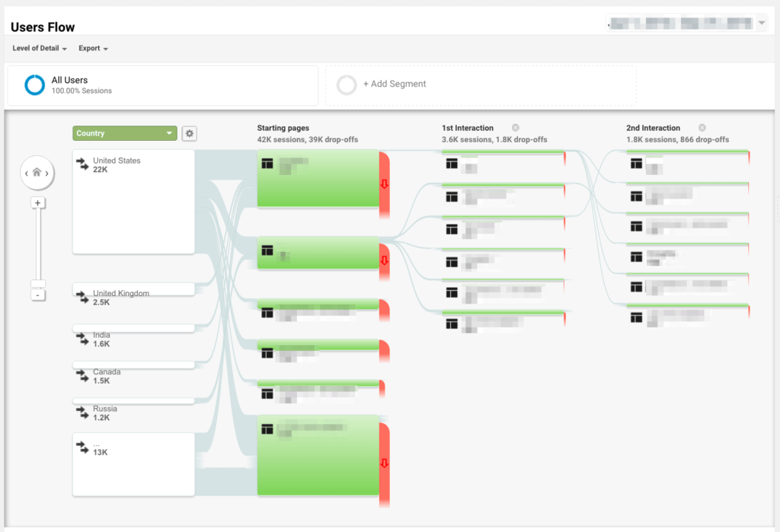Open the Export menu
Image resolution: width=780 pixels, height=532 pixels.
point(91,48)
